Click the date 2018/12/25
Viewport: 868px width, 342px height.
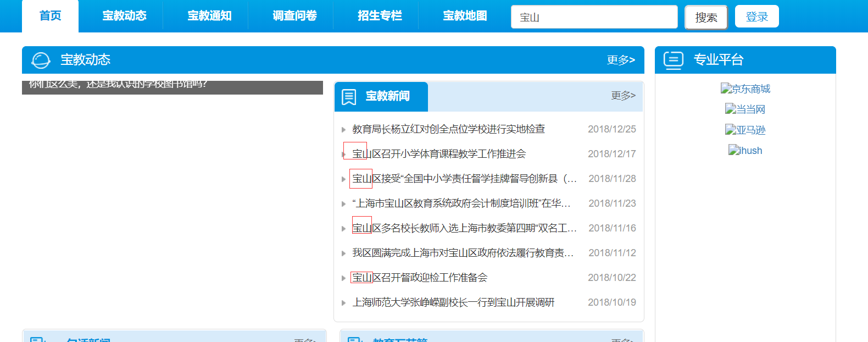coord(612,129)
